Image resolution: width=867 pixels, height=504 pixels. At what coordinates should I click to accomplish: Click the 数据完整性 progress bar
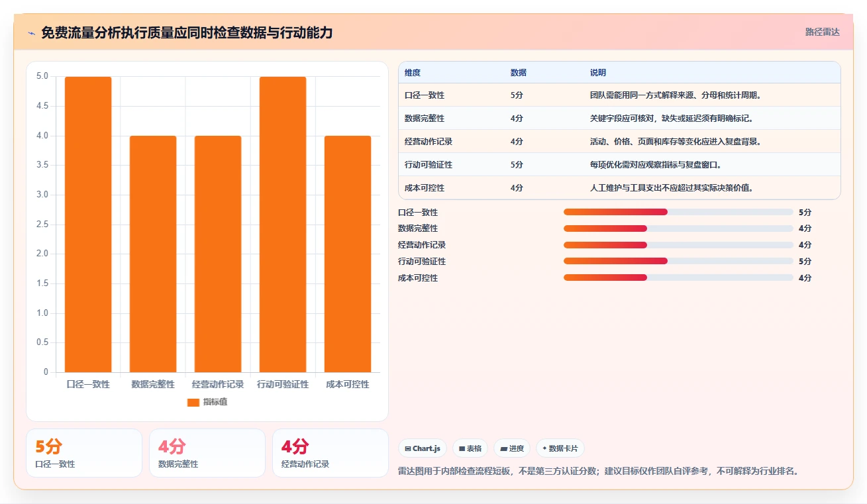click(678, 228)
